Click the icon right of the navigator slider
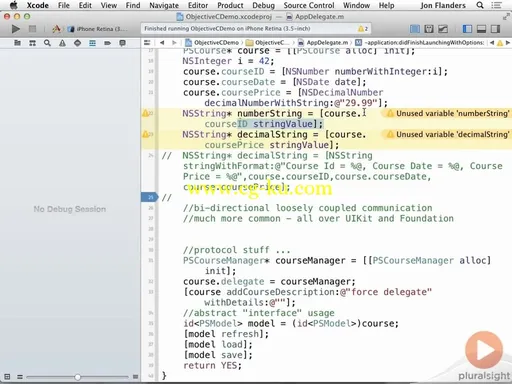This screenshot has height=384, width=512. click(x=135, y=377)
